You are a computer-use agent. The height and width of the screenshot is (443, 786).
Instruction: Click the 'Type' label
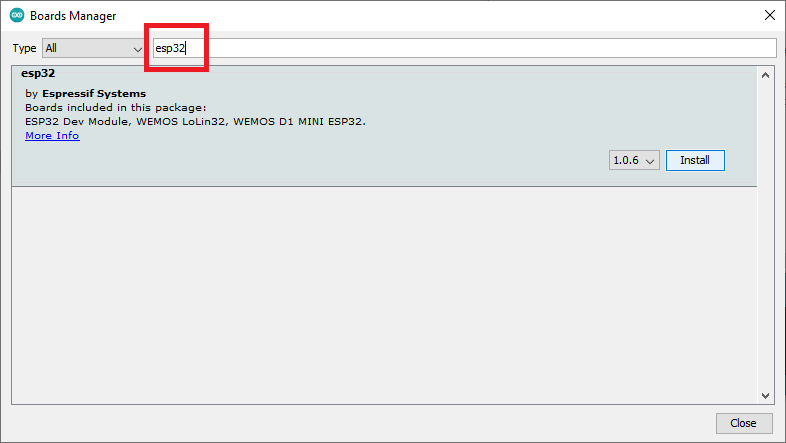[25, 48]
